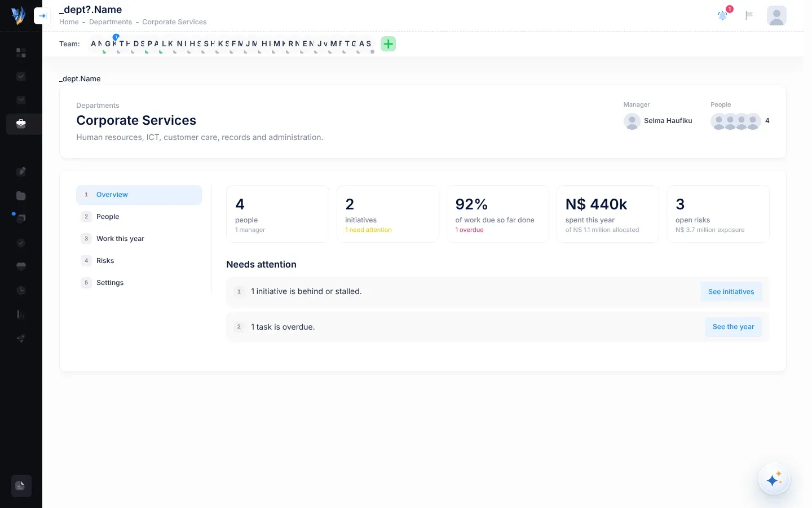Image resolution: width=812 pixels, height=508 pixels.
Task: Open the dashboard grid icon in sidebar
Action: click(x=21, y=53)
